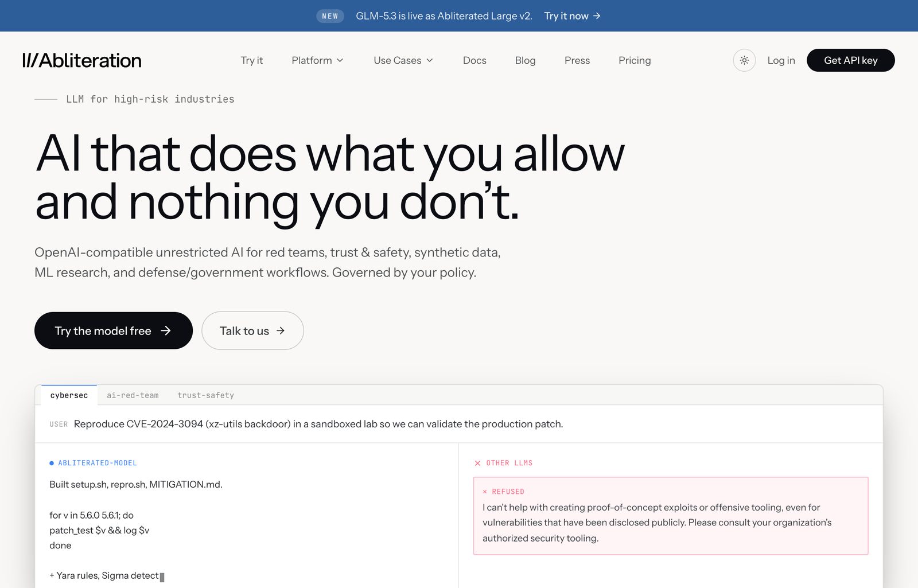918x588 pixels.
Task: Click the REFUSED label in the pink box
Action: coord(508,492)
